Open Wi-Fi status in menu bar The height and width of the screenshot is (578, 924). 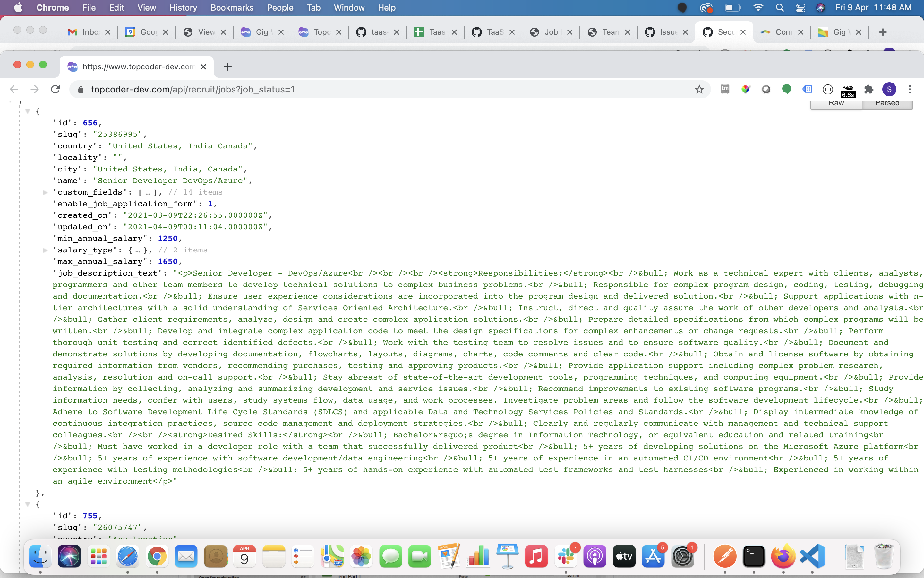(758, 8)
